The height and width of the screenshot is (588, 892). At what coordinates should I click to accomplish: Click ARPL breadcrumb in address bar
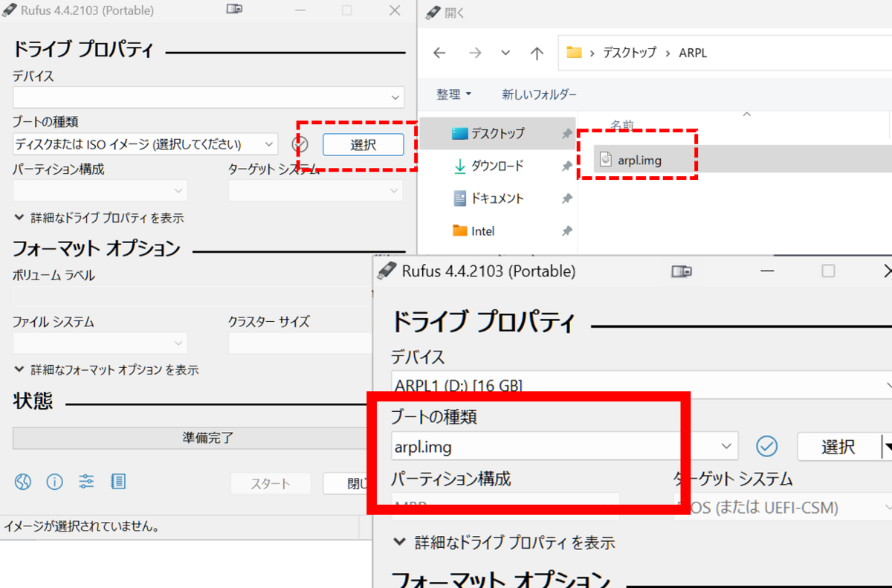tap(694, 53)
